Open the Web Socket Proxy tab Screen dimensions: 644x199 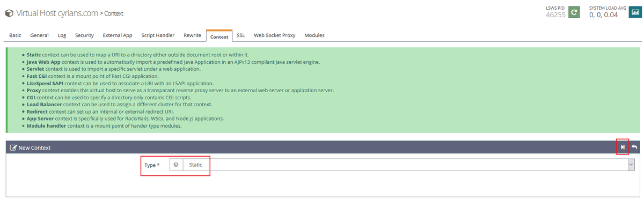(x=275, y=35)
